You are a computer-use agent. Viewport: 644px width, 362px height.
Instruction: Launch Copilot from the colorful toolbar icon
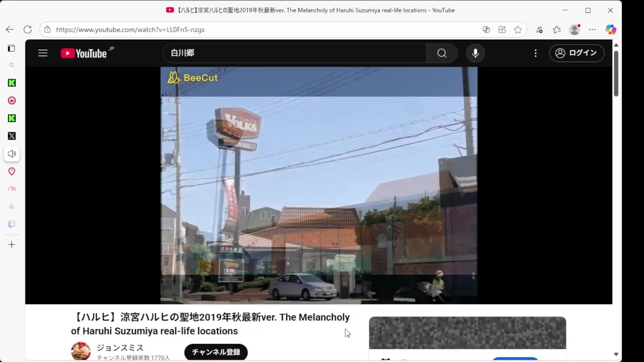coord(611,30)
